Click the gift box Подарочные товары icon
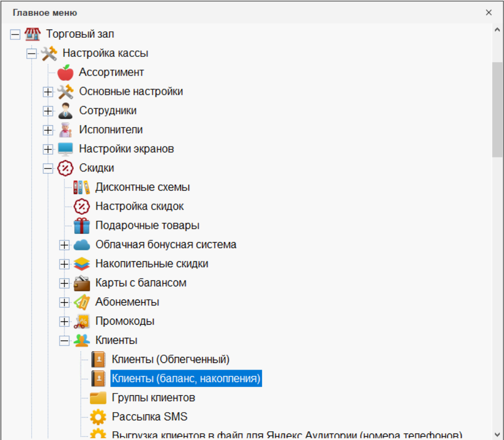Screen dimensions: 504x440 click(x=81, y=225)
